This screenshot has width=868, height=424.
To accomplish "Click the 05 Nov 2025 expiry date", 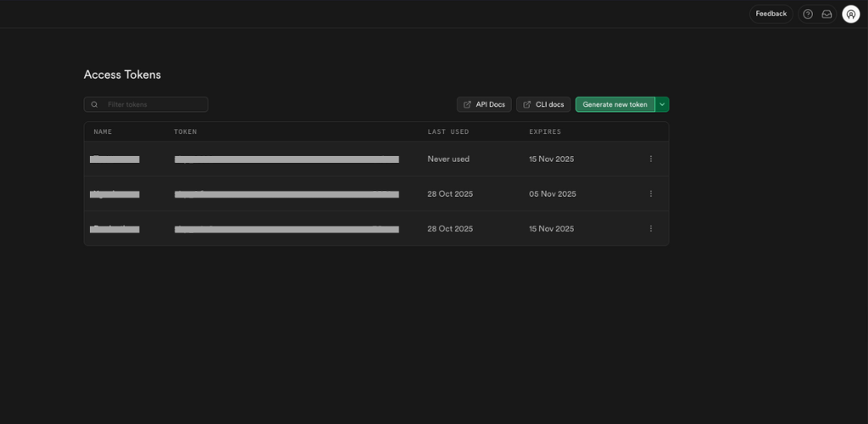I will pos(553,193).
